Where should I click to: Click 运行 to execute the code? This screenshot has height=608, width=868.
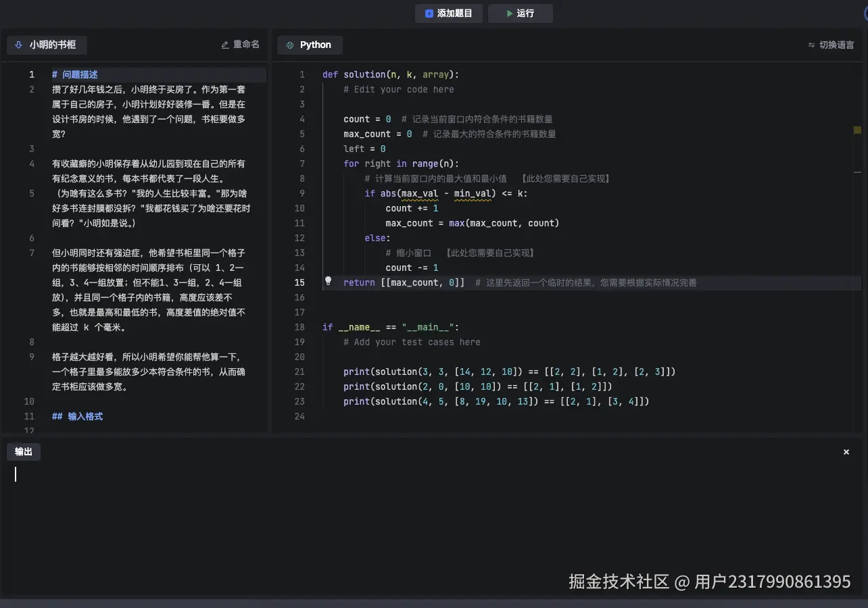521,13
